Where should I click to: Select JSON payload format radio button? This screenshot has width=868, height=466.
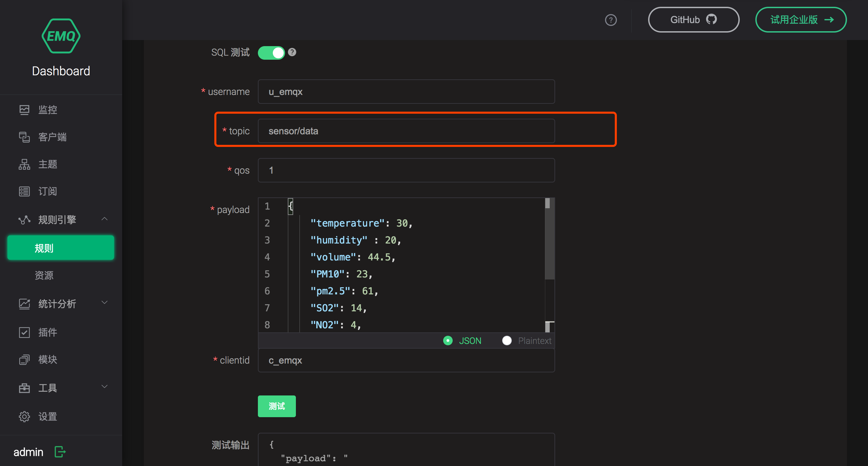pos(447,340)
